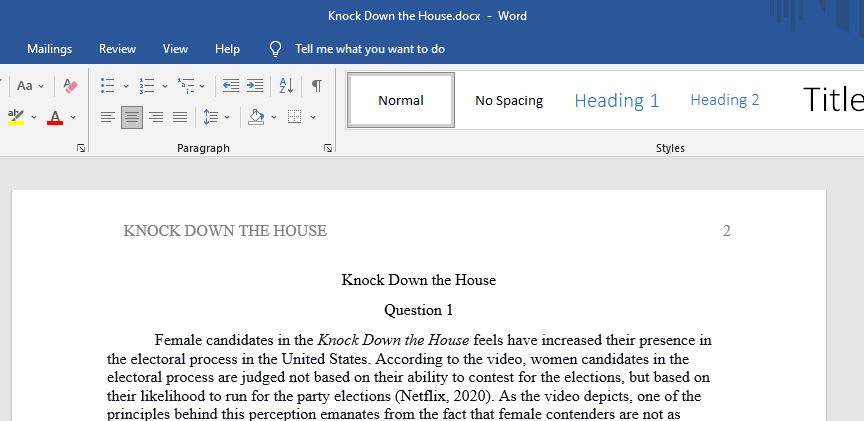The height and width of the screenshot is (421, 864).
Task: Open the Change Case (Aa) button
Action: [25, 86]
